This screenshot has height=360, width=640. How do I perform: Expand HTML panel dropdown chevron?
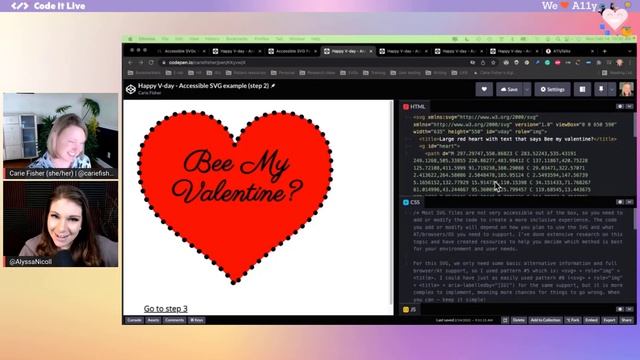(x=629, y=107)
